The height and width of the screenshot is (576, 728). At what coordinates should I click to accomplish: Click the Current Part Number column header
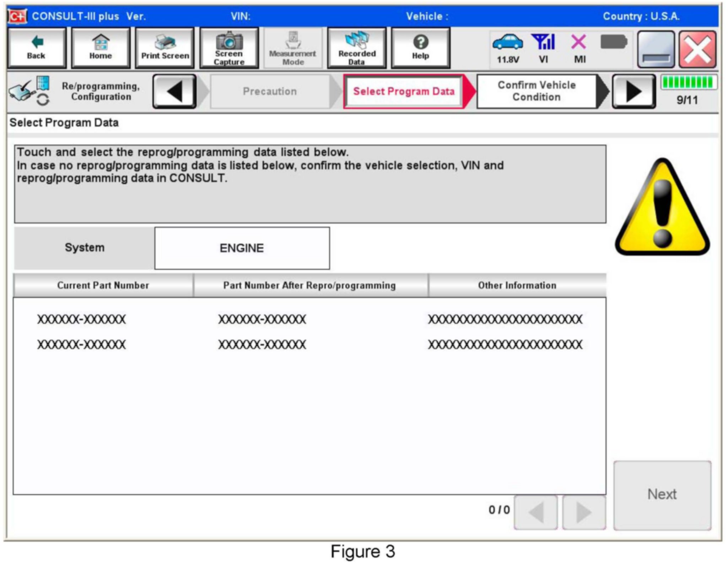[x=103, y=285]
